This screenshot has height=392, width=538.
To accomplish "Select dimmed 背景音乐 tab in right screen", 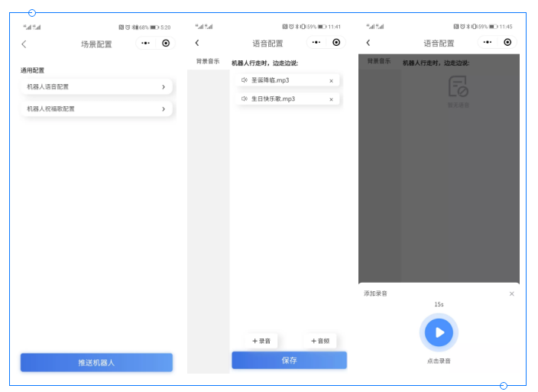I will 379,61.
